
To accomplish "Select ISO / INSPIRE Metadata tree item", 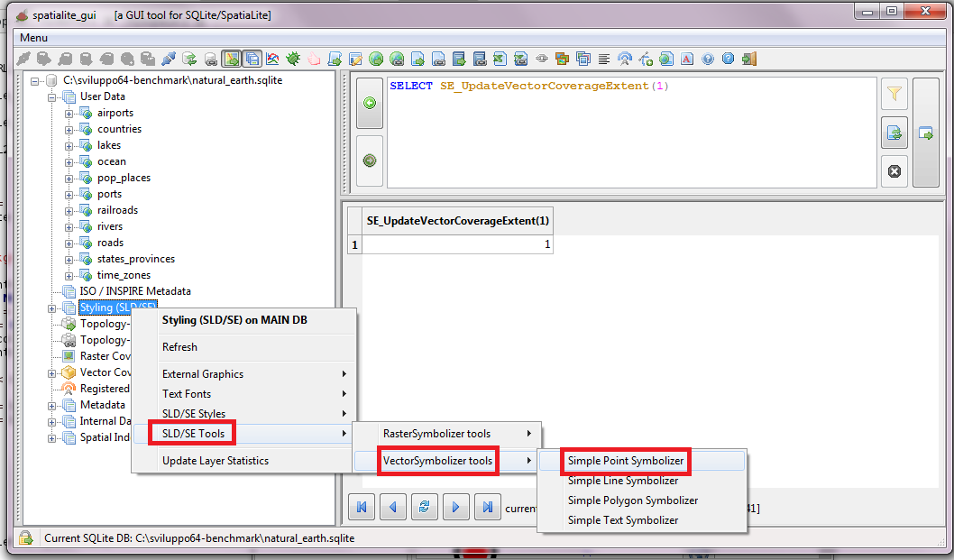I will tap(135, 291).
